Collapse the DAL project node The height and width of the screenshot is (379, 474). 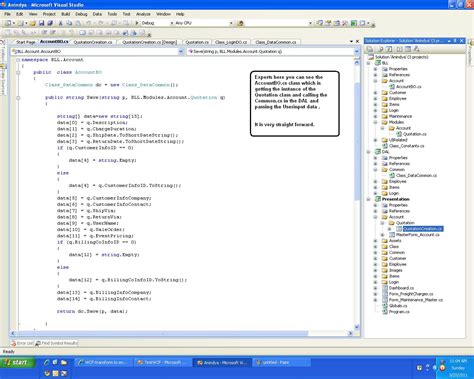point(369,152)
